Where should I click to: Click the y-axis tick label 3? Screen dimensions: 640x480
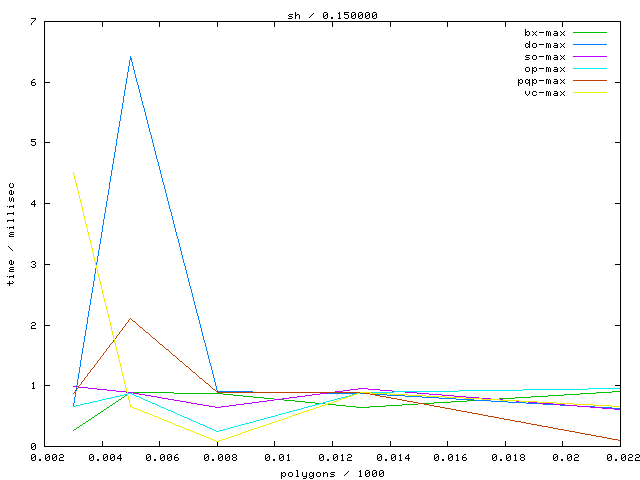click(36, 265)
